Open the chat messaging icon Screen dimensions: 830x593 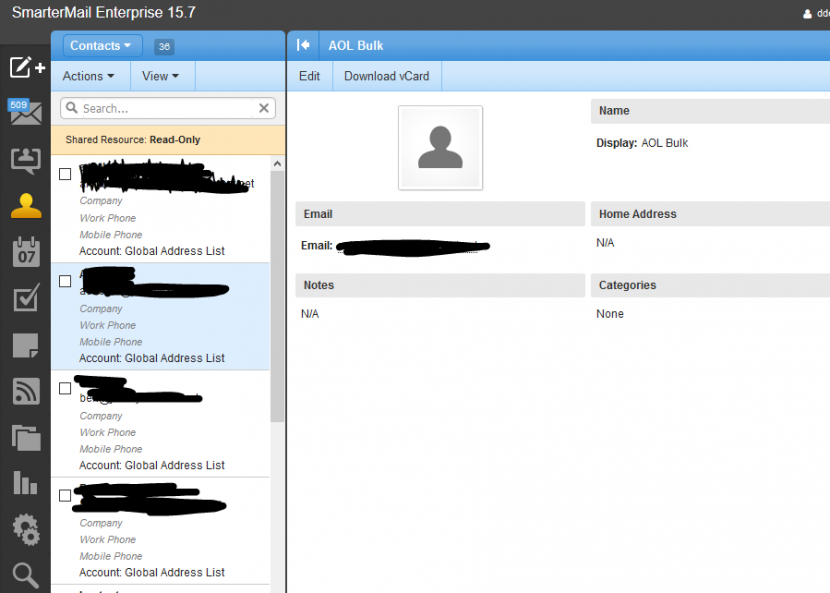[25, 159]
